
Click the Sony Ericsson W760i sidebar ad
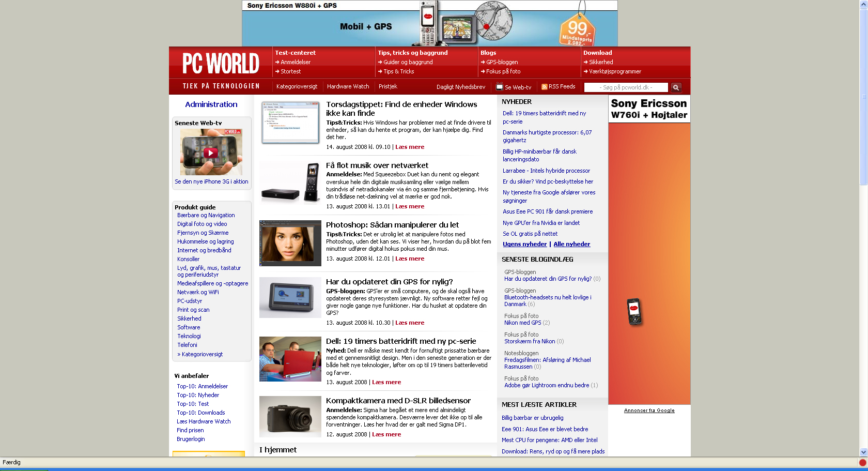pos(649,250)
